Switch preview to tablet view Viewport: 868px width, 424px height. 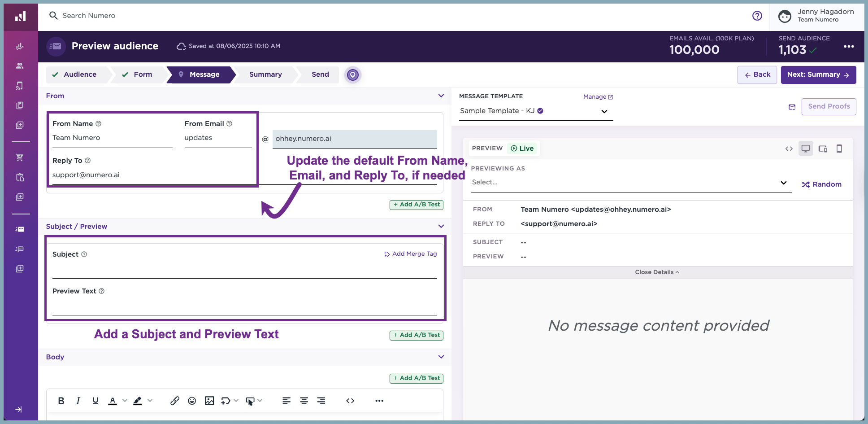click(823, 149)
